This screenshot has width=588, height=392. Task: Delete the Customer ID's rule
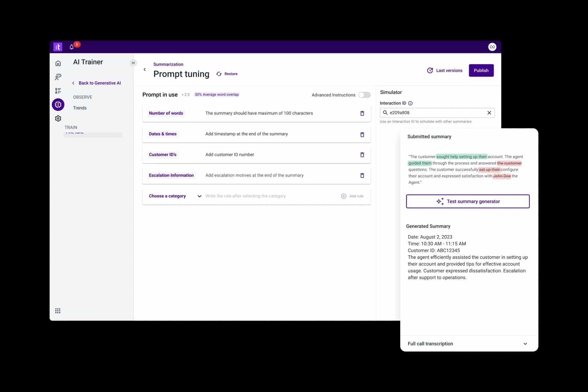click(362, 155)
